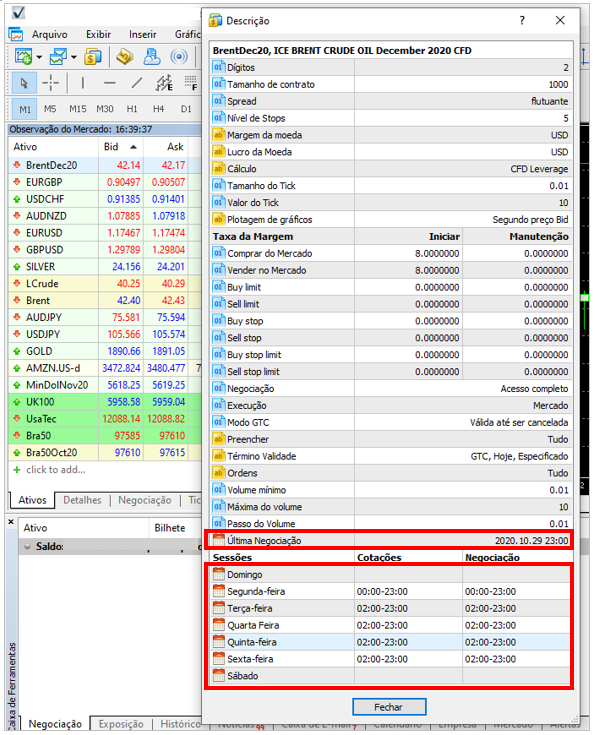Open the new chart dropdown arrow
Image resolution: width=595 pixels, height=735 pixels.
(x=39, y=57)
